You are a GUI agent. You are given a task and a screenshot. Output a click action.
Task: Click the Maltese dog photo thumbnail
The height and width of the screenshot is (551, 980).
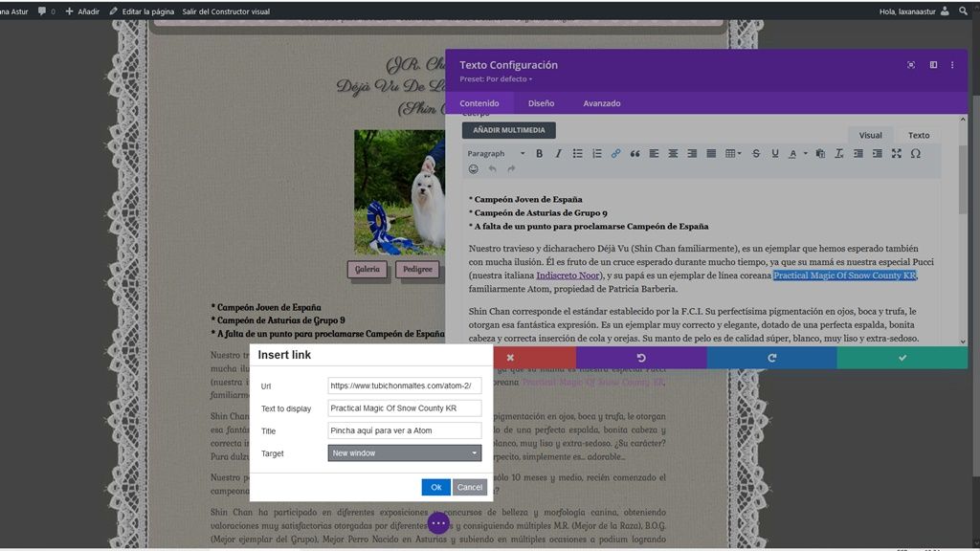pos(400,191)
